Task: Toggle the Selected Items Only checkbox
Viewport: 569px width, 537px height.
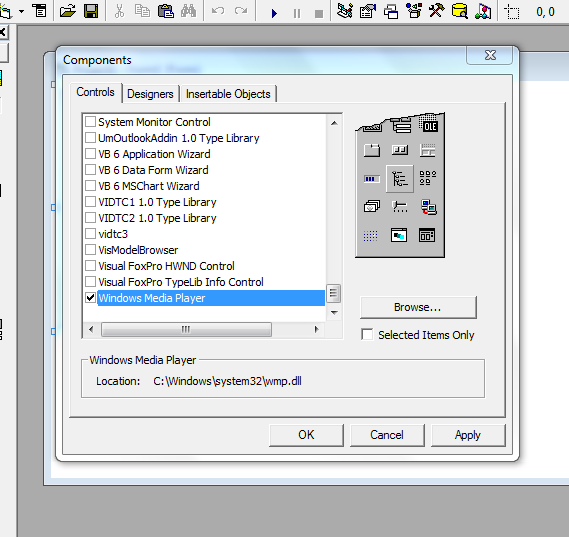Action: click(367, 334)
